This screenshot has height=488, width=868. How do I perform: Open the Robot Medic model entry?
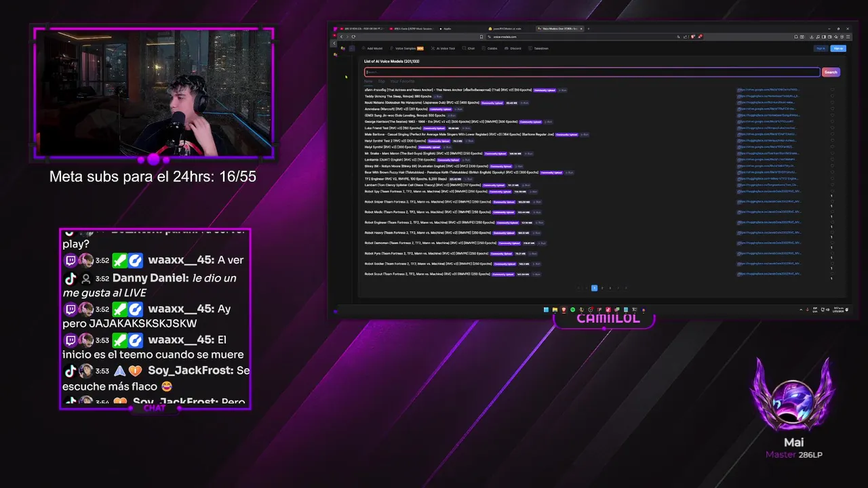427,212
